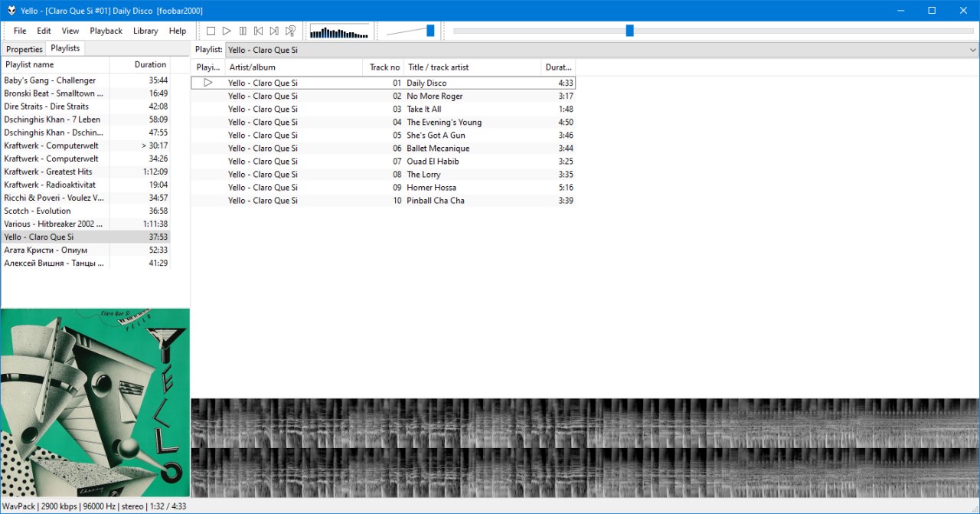Switch to the Properties tab
The image size is (980, 514).
point(24,49)
